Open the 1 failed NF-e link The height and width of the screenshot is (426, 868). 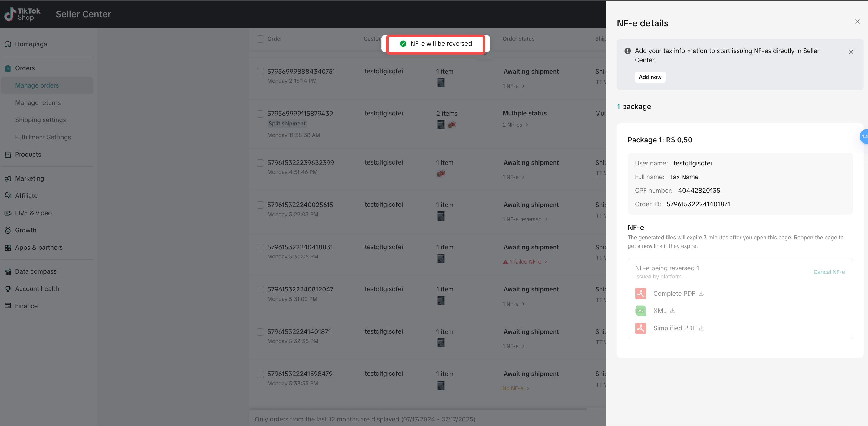(x=525, y=262)
